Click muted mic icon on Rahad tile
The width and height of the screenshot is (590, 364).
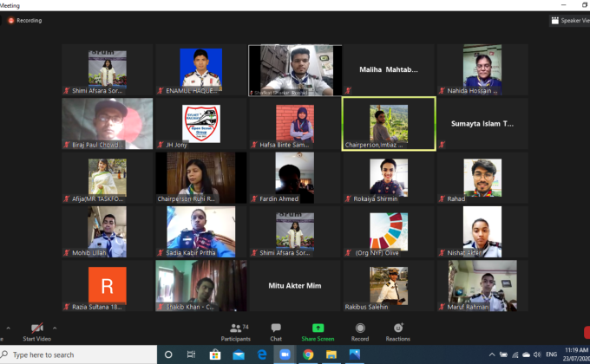pyautogui.click(x=442, y=199)
